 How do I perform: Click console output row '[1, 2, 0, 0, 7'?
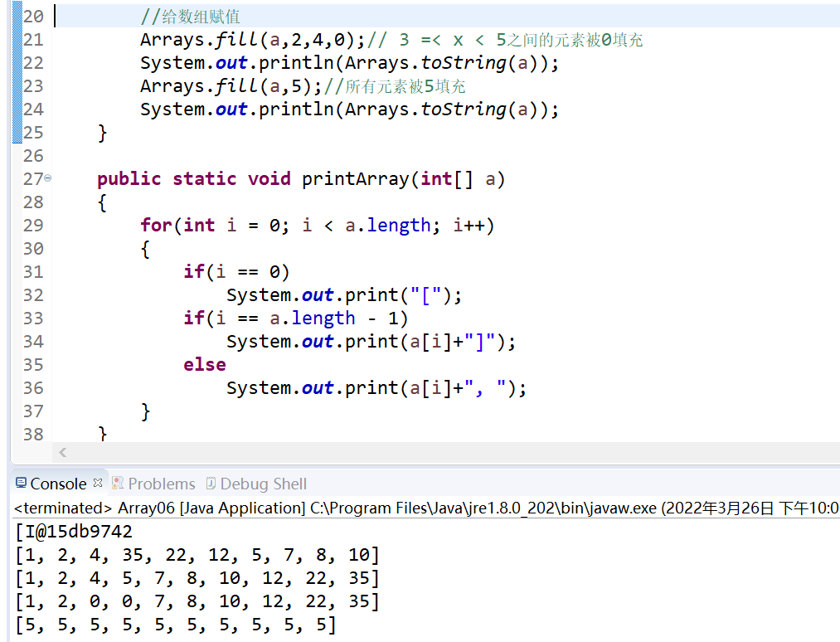[197, 601]
